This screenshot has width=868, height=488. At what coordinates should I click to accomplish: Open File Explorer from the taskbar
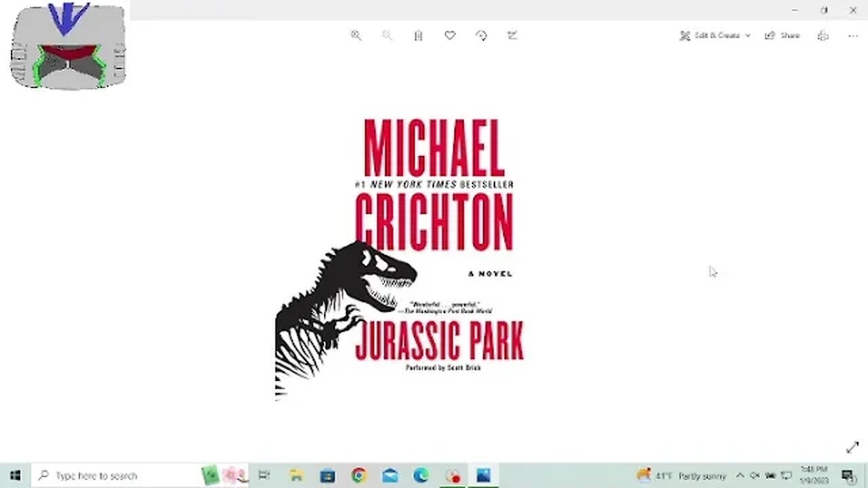[x=296, y=475]
